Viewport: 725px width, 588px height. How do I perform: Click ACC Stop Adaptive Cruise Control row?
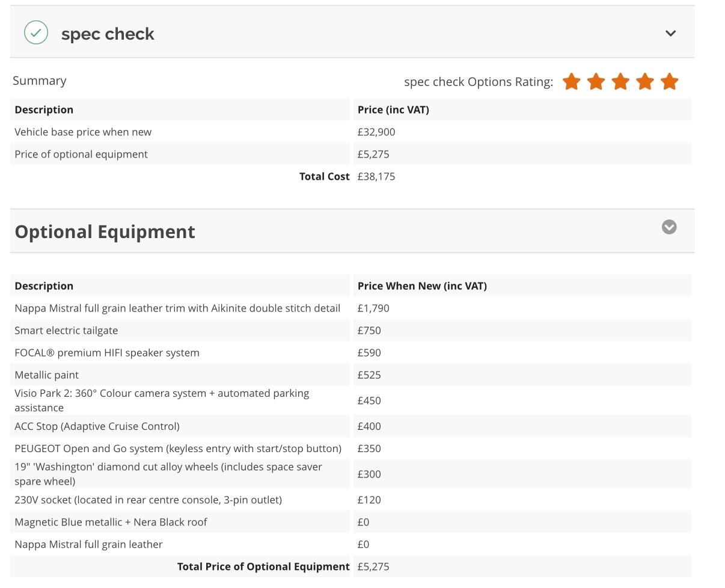click(97, 426)
